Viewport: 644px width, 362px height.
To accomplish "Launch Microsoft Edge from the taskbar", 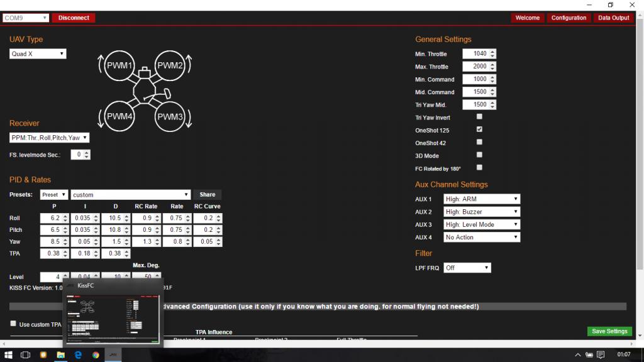I will tap(78, 355).
